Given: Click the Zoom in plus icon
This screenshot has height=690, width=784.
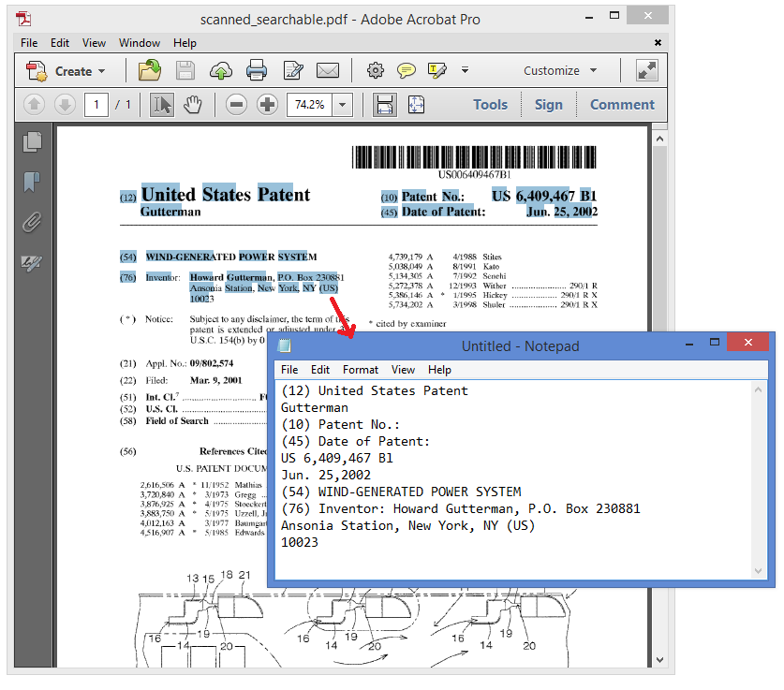Looking at the screenshot, I should point(267,105).
